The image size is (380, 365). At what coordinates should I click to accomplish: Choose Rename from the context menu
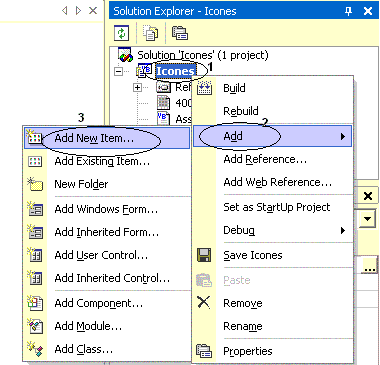(x=272, y=326)
